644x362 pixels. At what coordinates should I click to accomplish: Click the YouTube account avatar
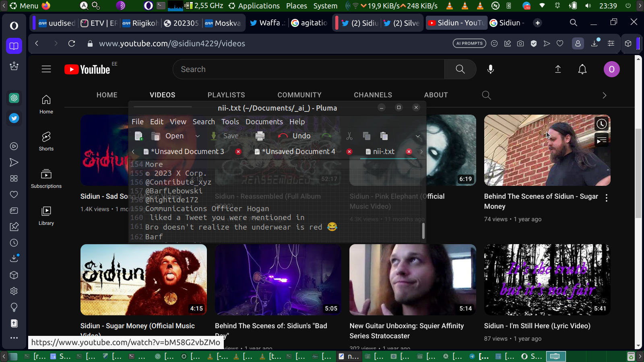click(x=612, y=69)
